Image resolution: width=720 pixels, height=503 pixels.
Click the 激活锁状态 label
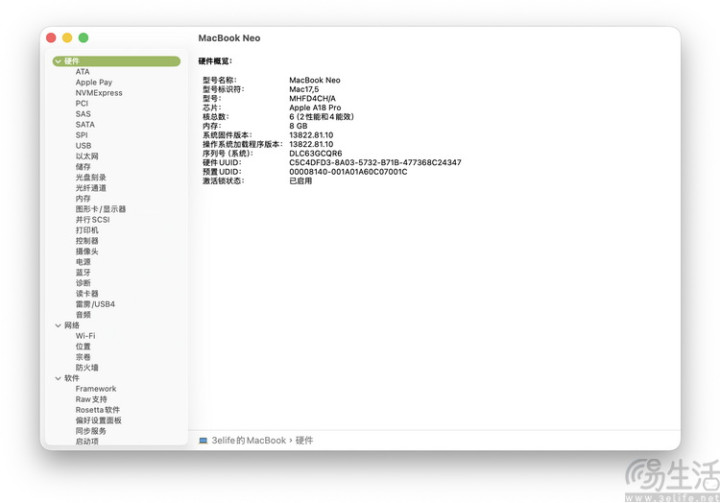[224, 181]
